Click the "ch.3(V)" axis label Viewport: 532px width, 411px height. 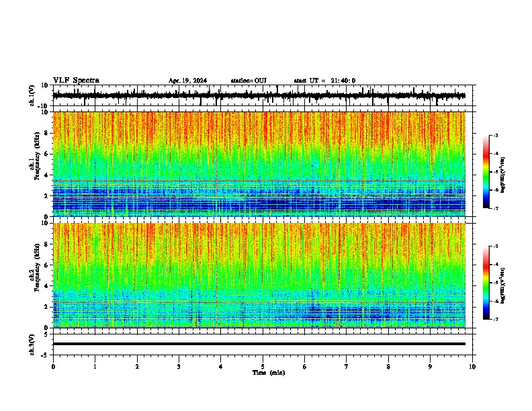point(32,345)
